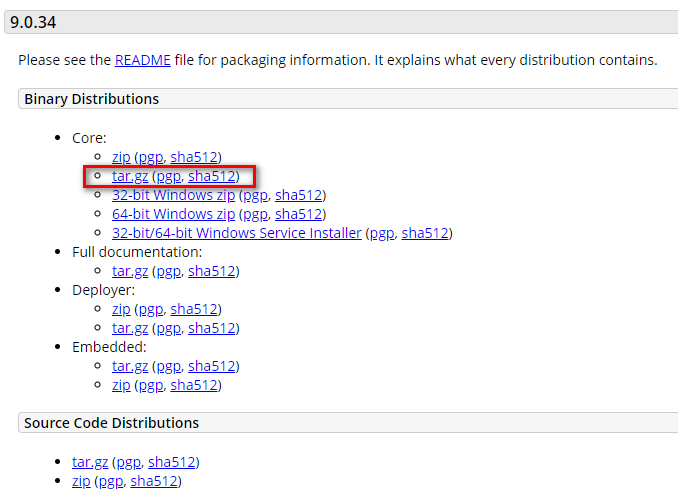This screenshot has width=678, height=496.
Task: Download Full documentation tar.gz
Action: 130,271
